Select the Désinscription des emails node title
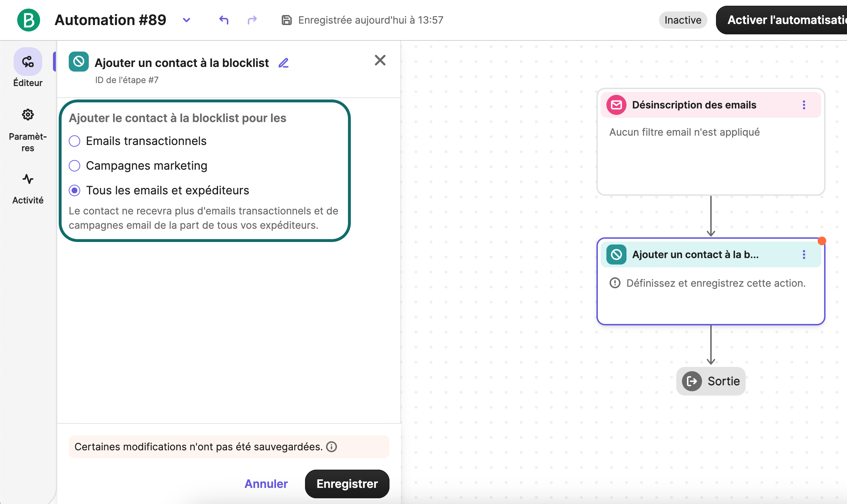The image size is (847, 504). point(694,105)
